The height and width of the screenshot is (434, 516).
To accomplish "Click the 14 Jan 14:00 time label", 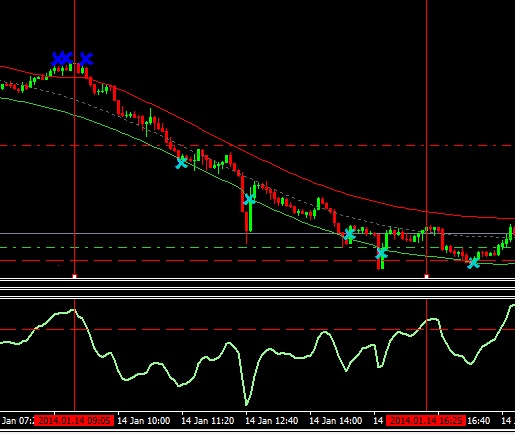I will [336, 421].
